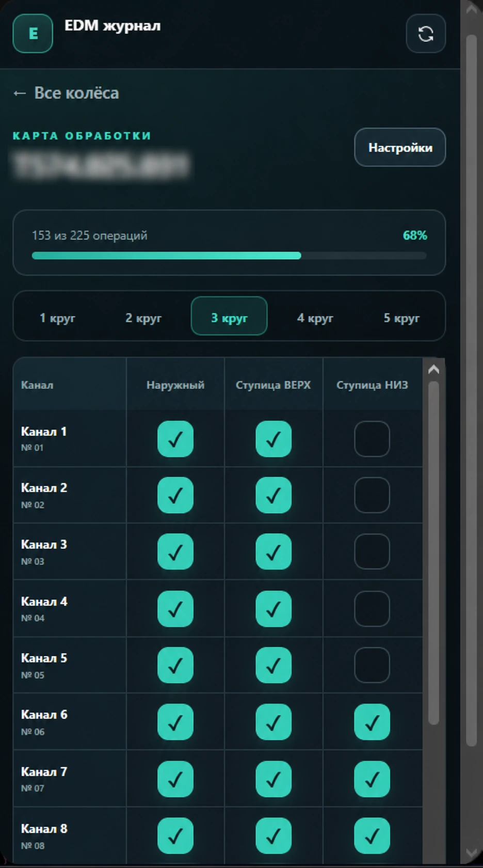Check Ступица НИЗ for Канал 2
This screenshot has height=868, width=483.
pyautogui.click(x=372, y=495)
